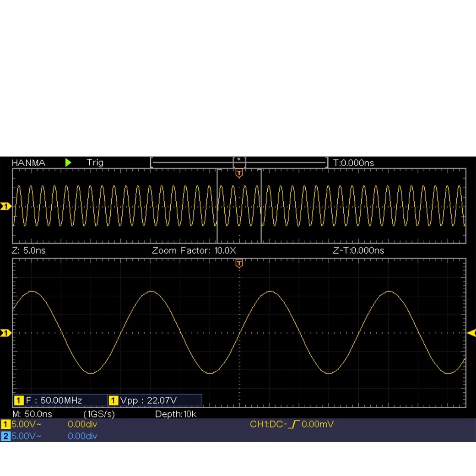Click the orange trigger marker in zoomed window

pyautogui.click(x=239, y=263)
